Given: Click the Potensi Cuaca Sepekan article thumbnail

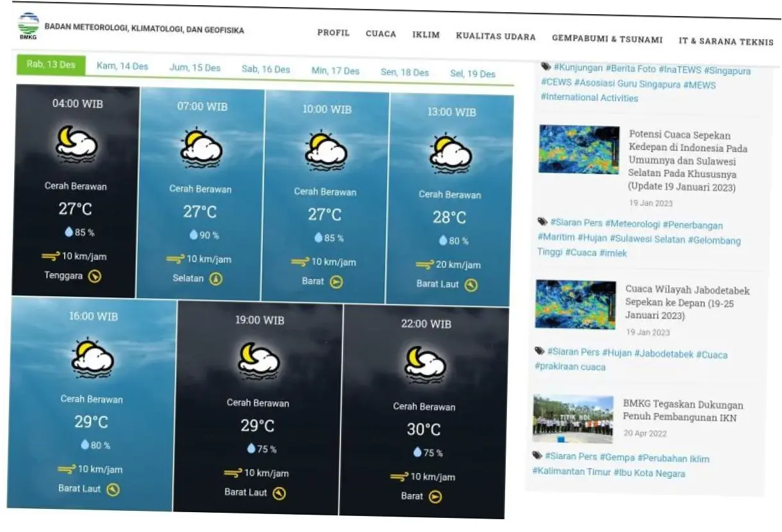Looking at the screenshot, I should coord(579,149).
